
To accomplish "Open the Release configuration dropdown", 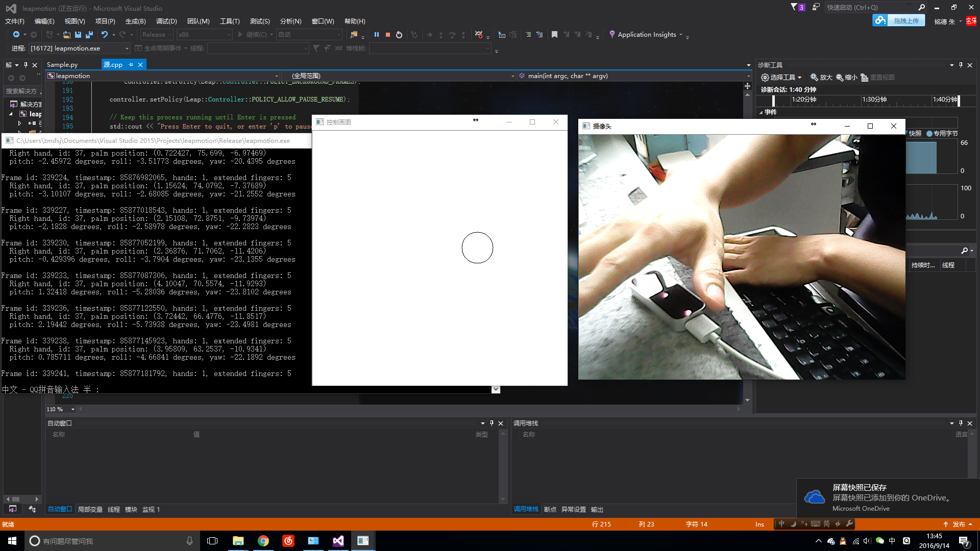I will coord(157,35).
